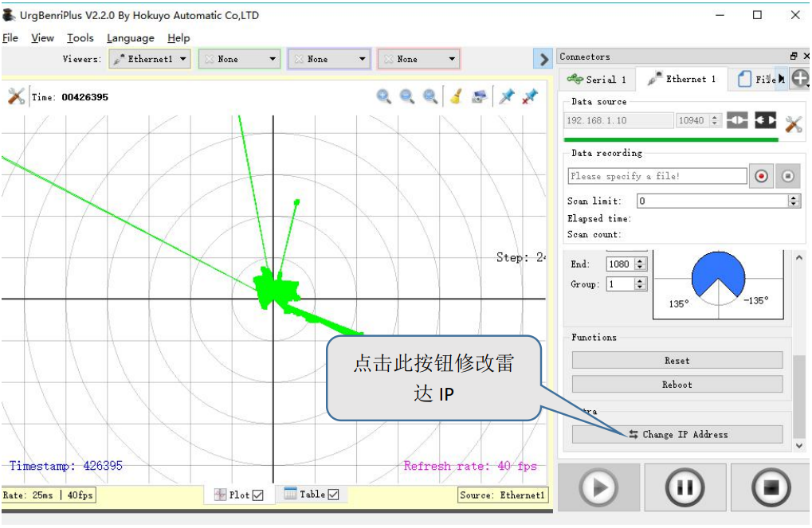Open the green-bordered None viewer dropdown
Screen dimensions: 812x528
[x=239, y=59]
